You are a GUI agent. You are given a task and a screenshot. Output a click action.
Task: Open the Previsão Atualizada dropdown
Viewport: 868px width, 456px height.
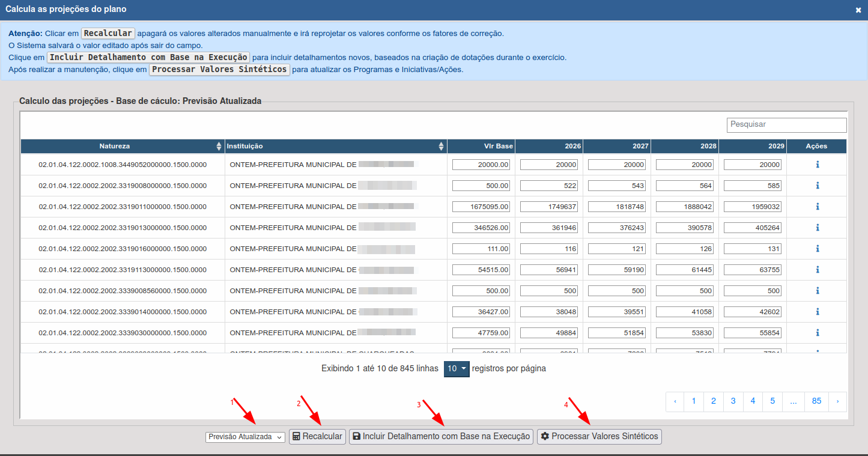click(x=245, y=437)
